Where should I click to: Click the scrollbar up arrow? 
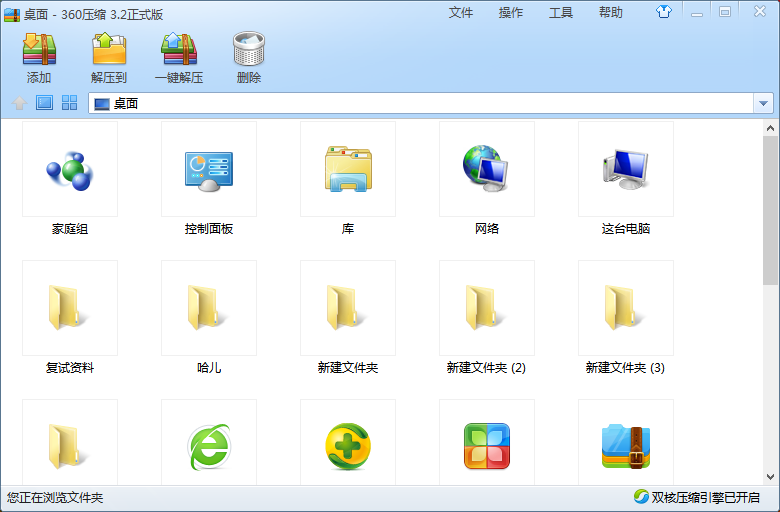(771, 128)
